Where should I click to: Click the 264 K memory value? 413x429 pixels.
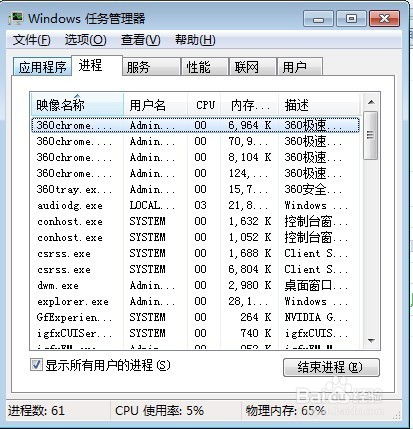coord(256,317)
